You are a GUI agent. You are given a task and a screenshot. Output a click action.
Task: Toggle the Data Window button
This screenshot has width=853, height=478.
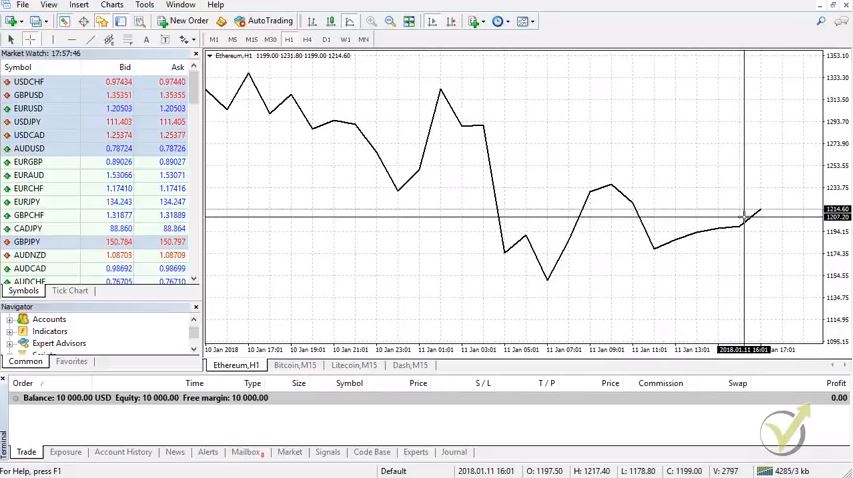point(83,21)
